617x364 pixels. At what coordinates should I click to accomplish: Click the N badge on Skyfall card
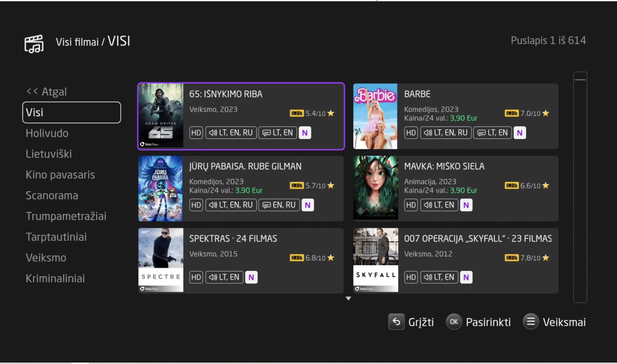tap(466, 277)
